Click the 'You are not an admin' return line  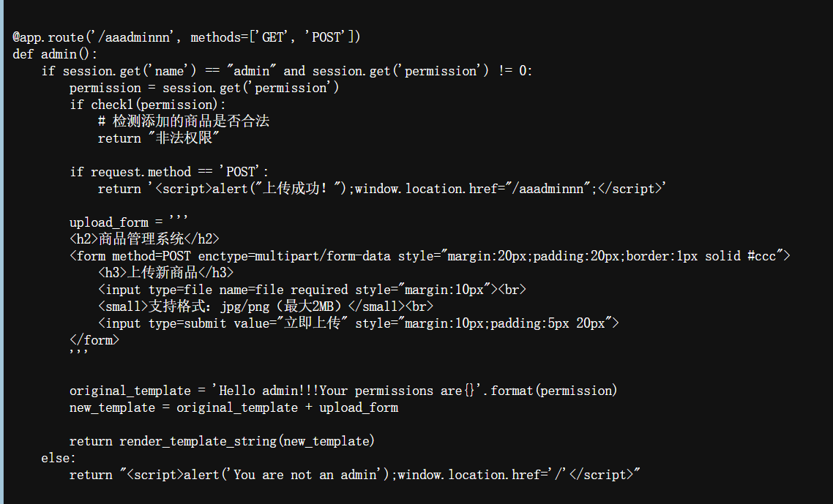[355, 474]
